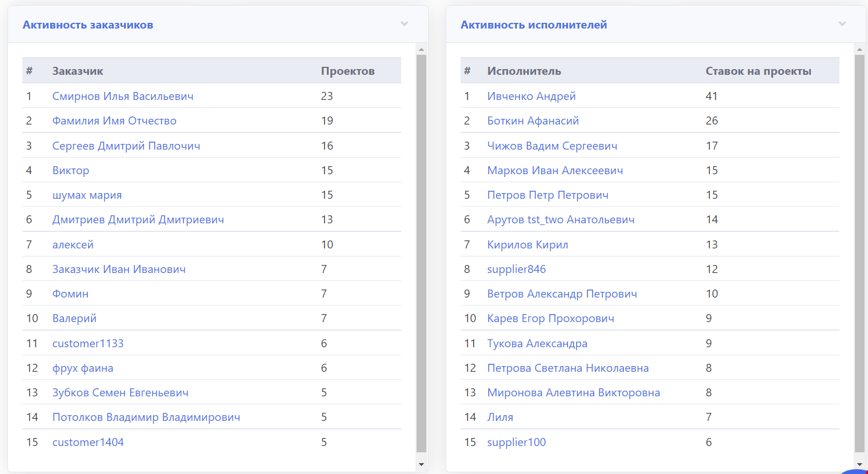Click scroll up arrow in customers panel
Image resolution: width=868 pixels, height=474 pixels.
pos(421,50)
